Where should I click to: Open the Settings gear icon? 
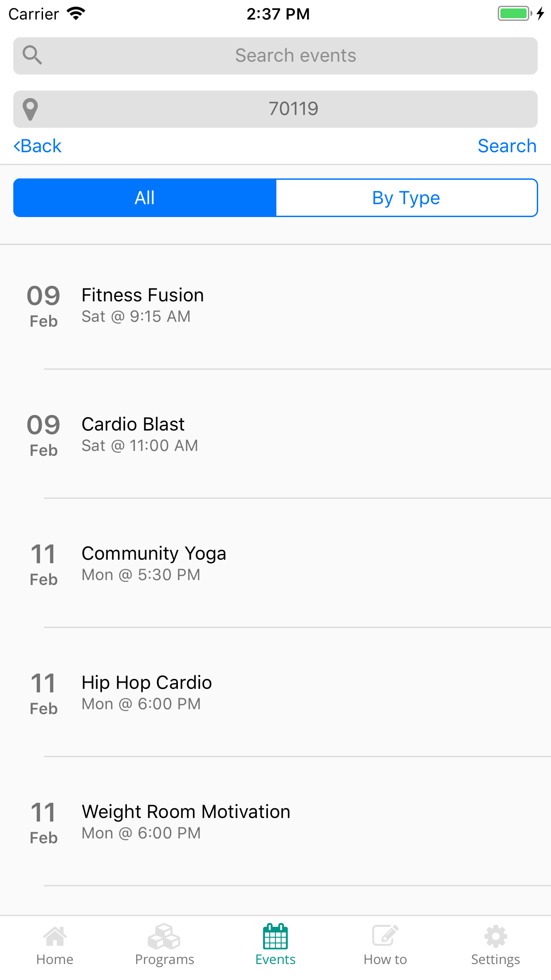(x=496, y=936)
